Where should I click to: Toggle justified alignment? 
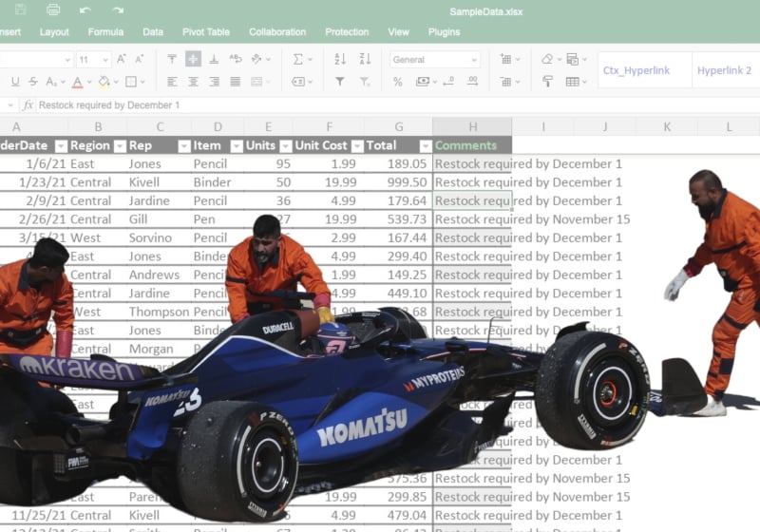235,82
